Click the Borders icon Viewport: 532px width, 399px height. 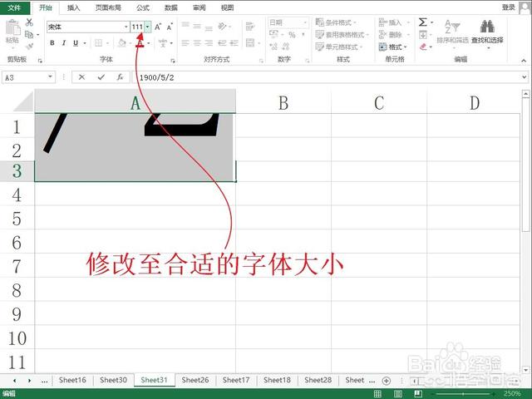click(98, 43)
